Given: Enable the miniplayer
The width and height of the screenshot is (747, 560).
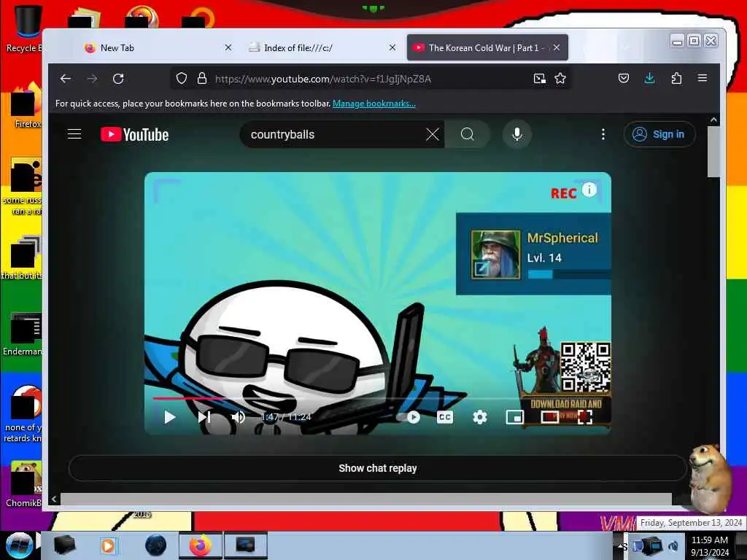Looking at the screenshot, I should click(515, 417).
